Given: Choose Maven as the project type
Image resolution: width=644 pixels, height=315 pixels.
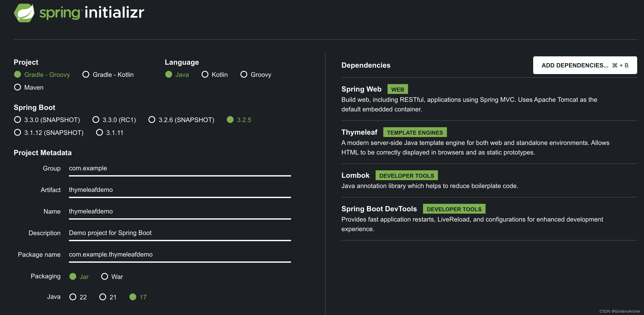Looking at the screenshot, I should click(x=29, y=87).
